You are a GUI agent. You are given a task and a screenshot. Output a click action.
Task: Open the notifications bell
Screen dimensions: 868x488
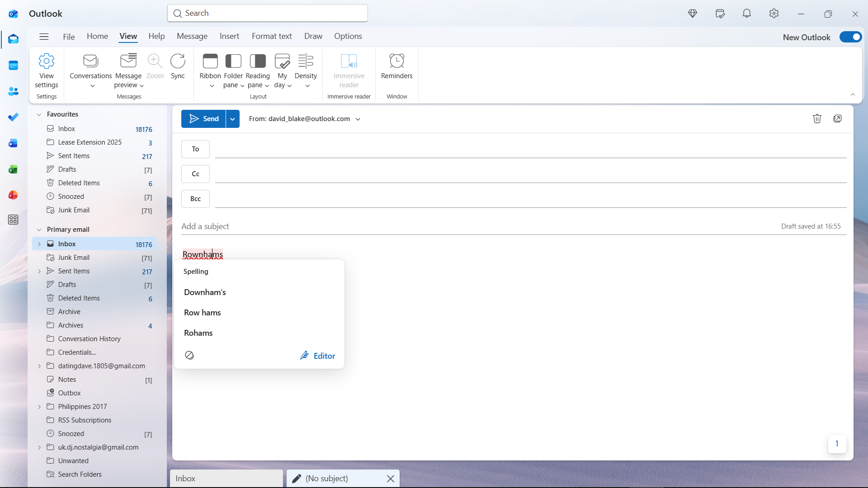click(746, 14)
